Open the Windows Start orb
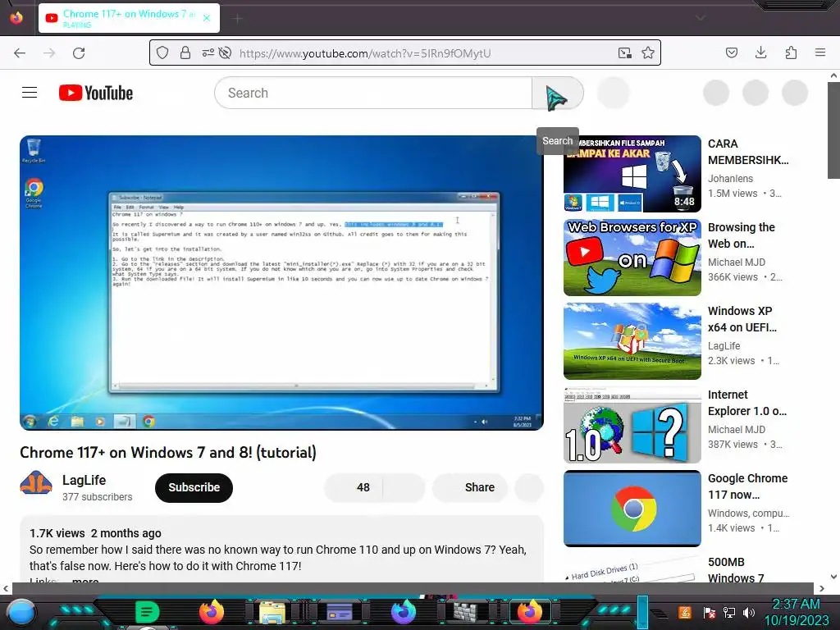Screen dimensions: 840x630 [21, 613]
